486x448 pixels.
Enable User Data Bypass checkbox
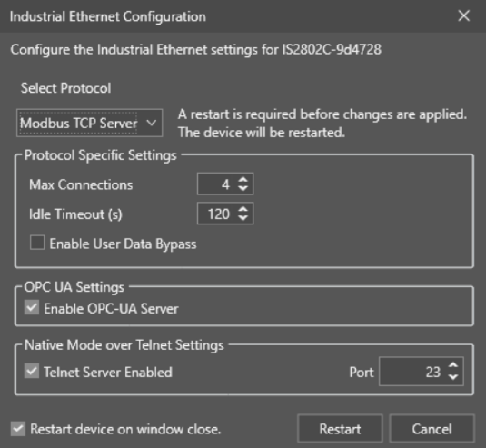pyautogui.click(x=37, y=243)
